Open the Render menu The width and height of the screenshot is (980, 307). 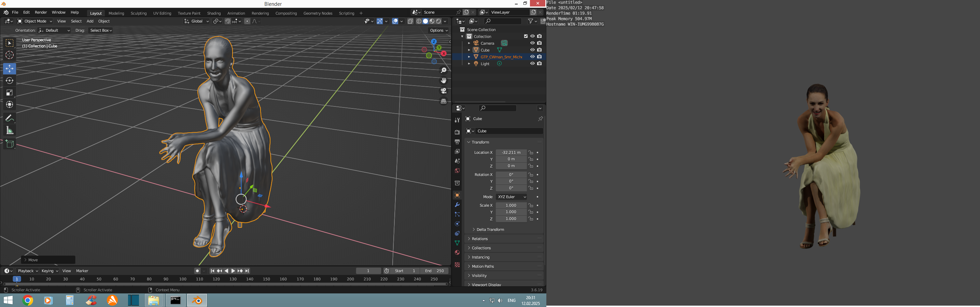coord(41,13)
